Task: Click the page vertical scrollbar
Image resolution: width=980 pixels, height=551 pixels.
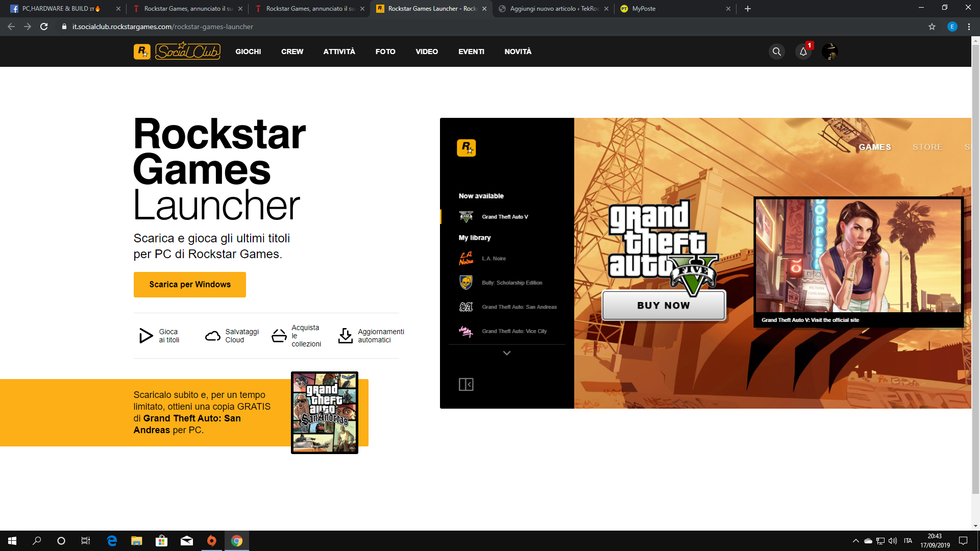Action: 975,269
